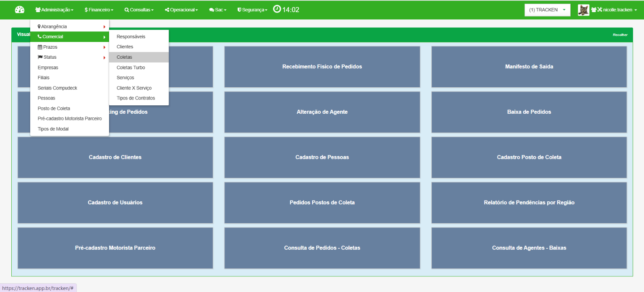Open Consulta de Agentes - Baixas tile
This screenshot has width=644, height=292.
[529, 248]
